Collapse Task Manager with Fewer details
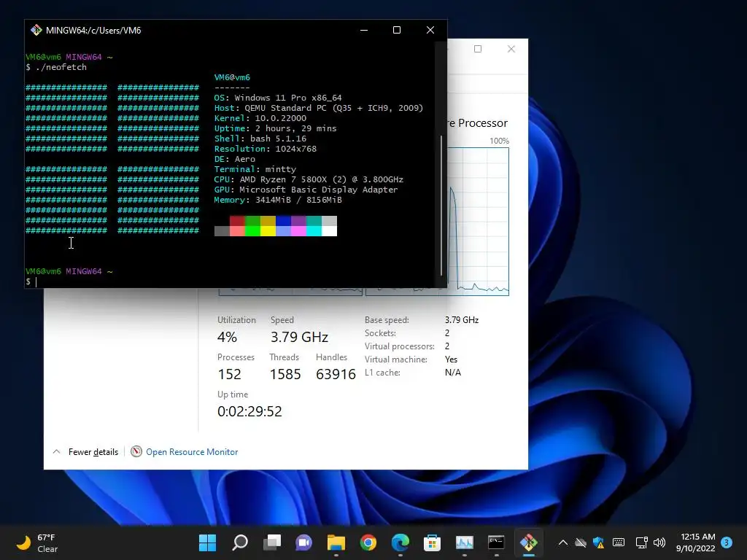This screenshot has height=560, width=747. point(86,452)
